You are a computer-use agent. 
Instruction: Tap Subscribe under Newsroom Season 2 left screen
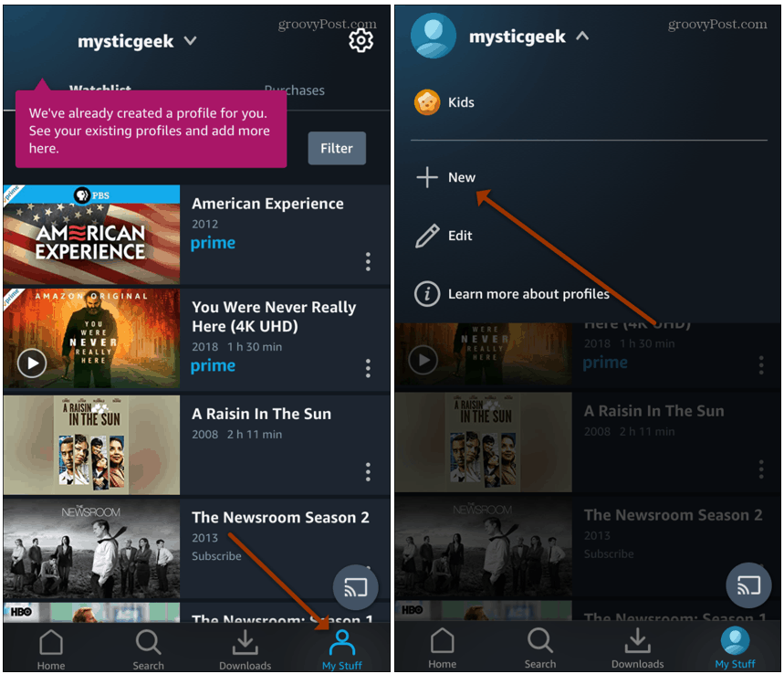point(216,556)
